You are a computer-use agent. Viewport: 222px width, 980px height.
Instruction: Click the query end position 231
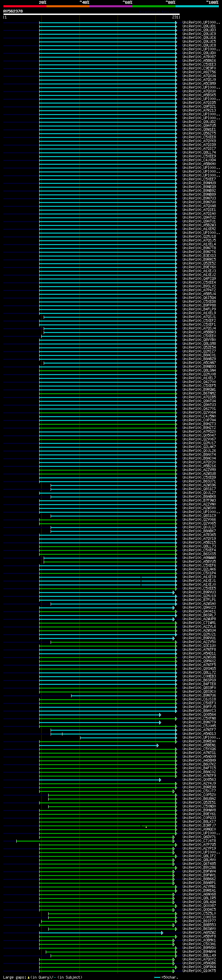175,17
